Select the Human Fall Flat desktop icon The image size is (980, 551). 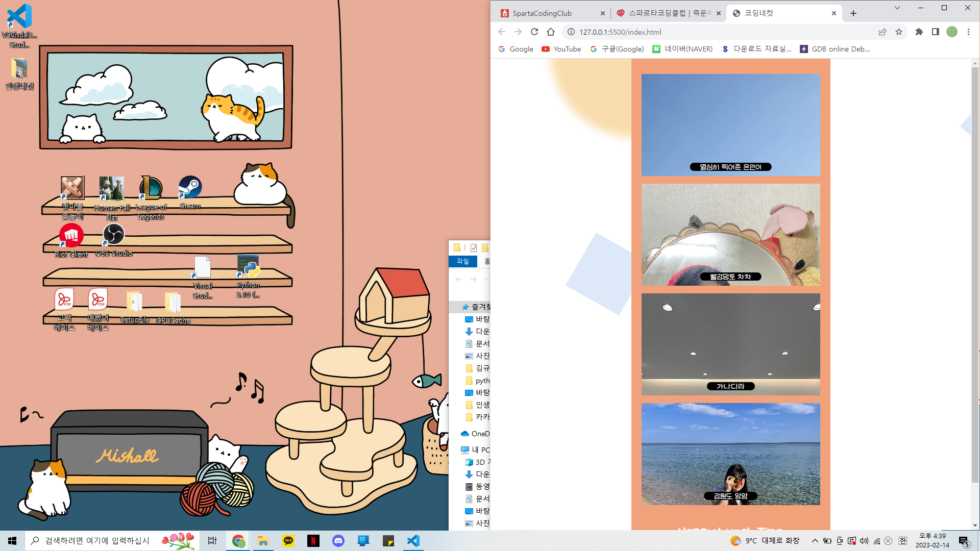(112, 198)
